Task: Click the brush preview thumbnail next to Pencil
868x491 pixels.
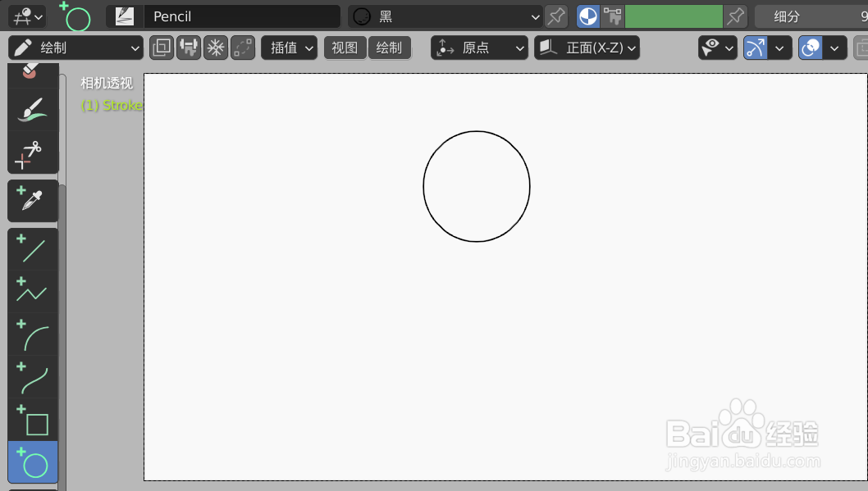Action: coord(124,16)
